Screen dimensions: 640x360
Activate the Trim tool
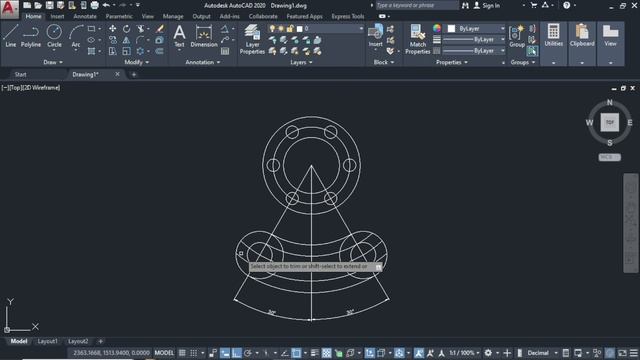140,29
